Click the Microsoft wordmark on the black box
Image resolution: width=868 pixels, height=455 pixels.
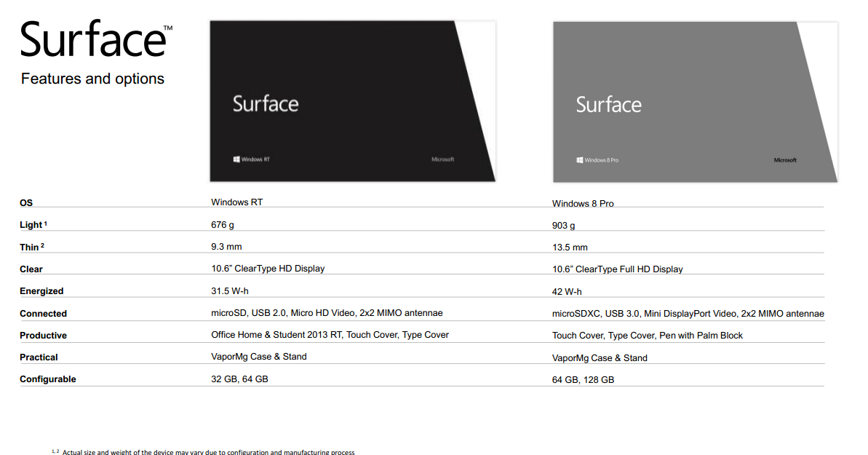click(x=443, y=159)
